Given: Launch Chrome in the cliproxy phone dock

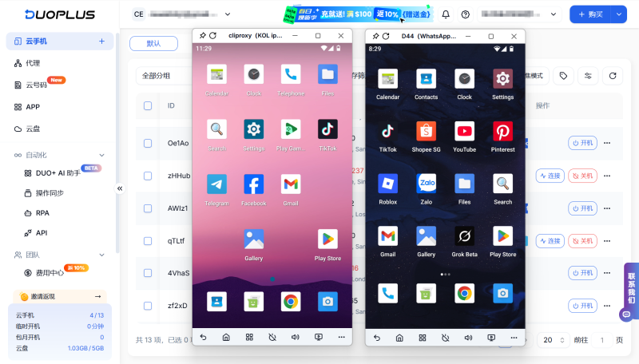Looking at the screenshot, I should [x=291, y=302].
